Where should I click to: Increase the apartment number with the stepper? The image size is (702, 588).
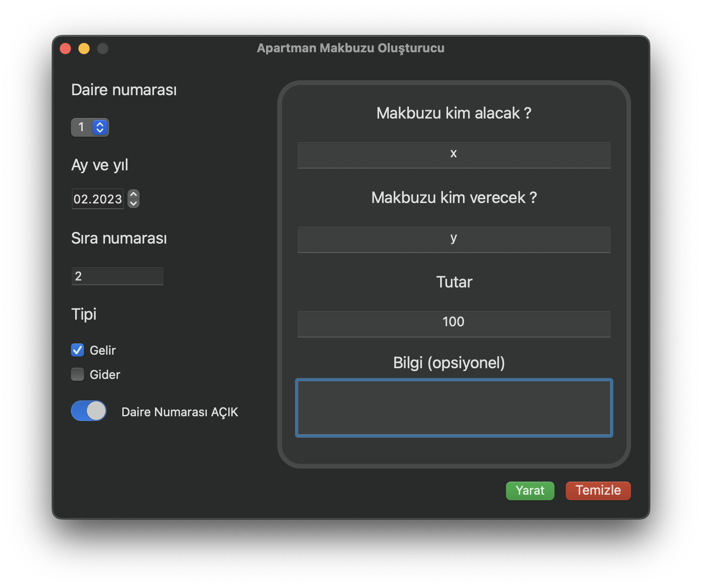(x=99, y=124)
